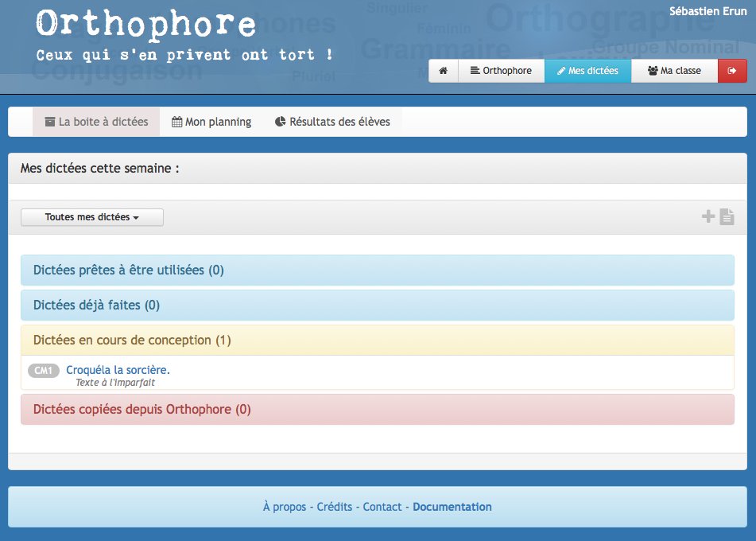Click the Sébastien Erun user name
This screenshot has width=756, height=541.
tap(708, 11)
